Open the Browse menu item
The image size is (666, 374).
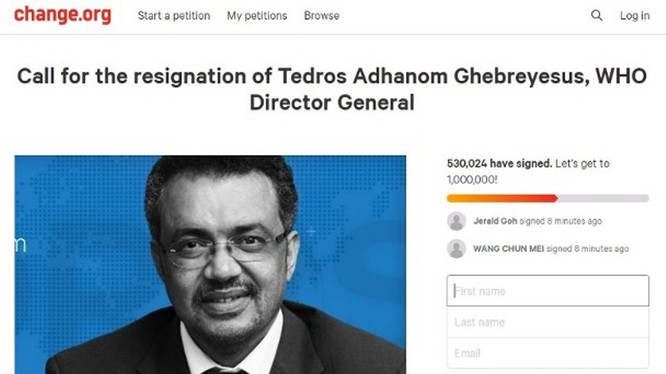(x=322, y=16)
